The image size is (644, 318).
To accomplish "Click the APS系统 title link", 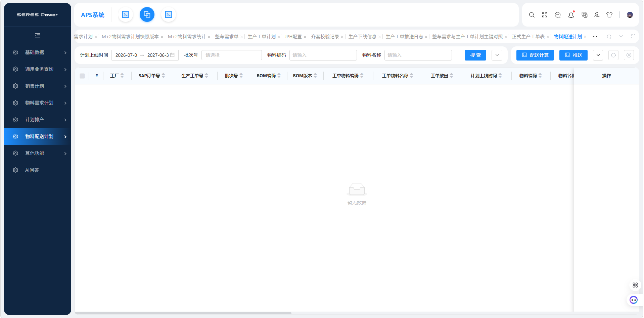I will coord(93,15).
